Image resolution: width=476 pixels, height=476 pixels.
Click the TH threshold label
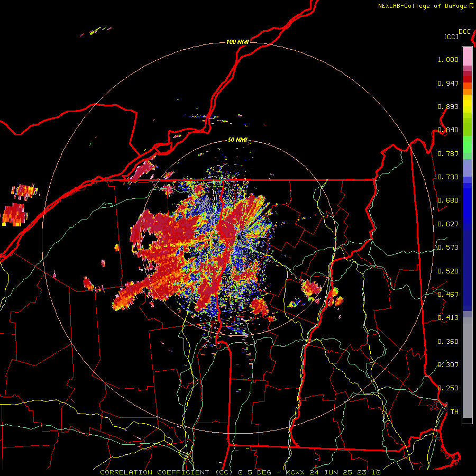(x=454, y=412)
